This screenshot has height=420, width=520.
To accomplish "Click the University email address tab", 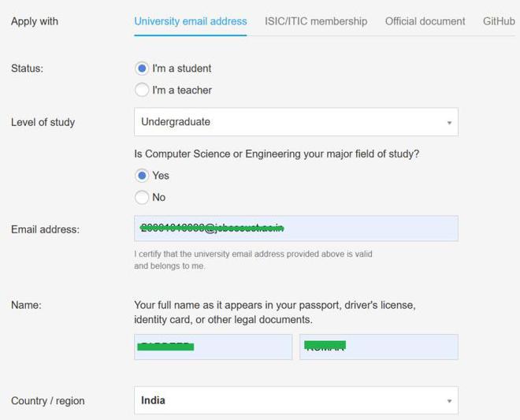I will [190, 21].
